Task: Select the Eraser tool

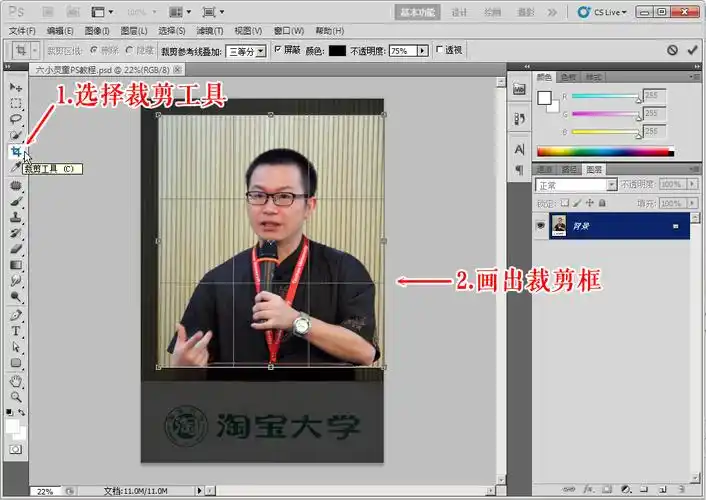Action: [16, 249]
